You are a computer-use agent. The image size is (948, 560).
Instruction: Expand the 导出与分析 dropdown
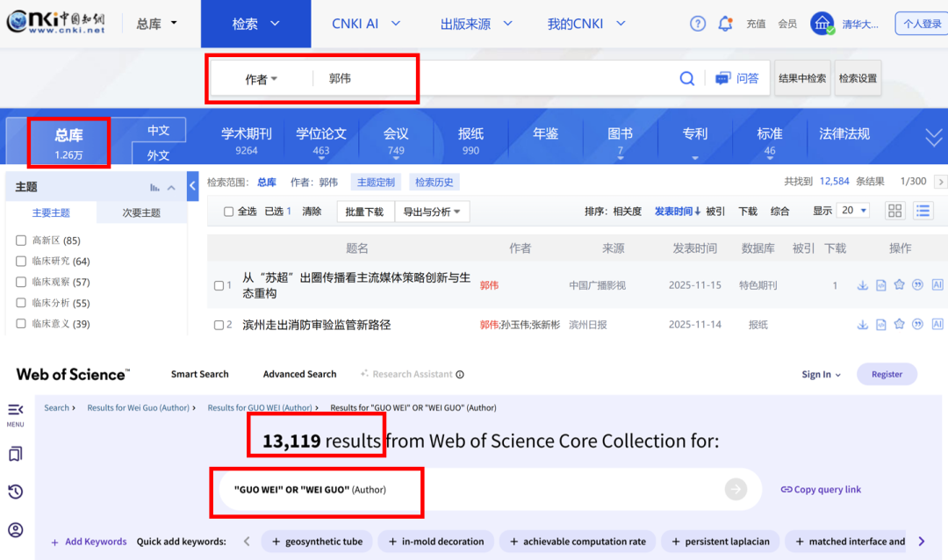432,212
